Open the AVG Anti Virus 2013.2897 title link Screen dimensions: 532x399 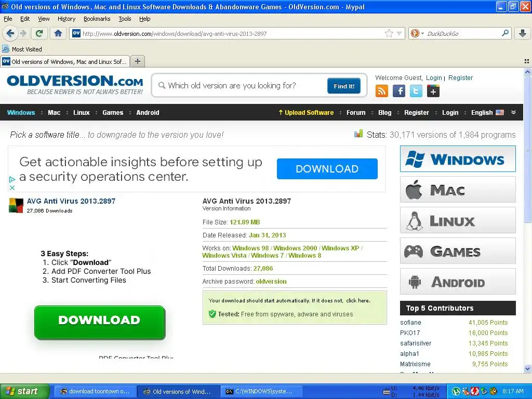coord(71,201)
